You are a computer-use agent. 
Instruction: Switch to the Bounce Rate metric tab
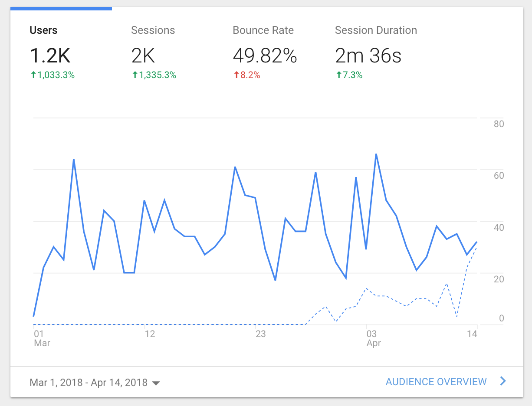264,52
